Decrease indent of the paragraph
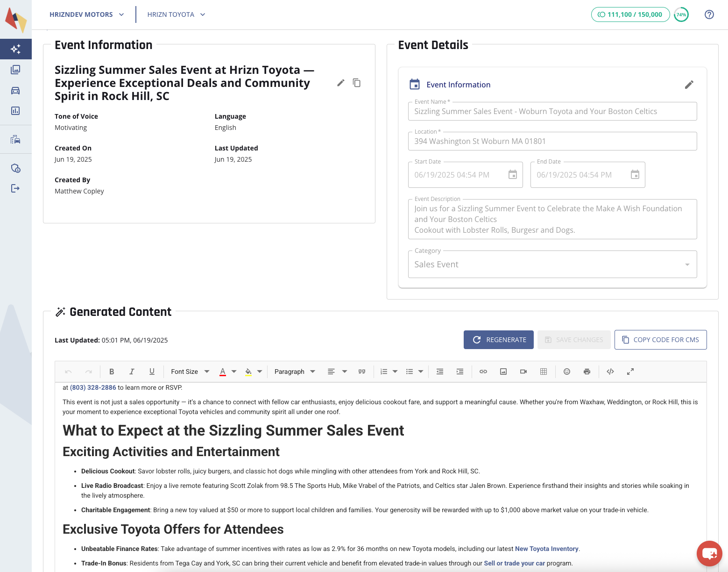 pos(440,372)
